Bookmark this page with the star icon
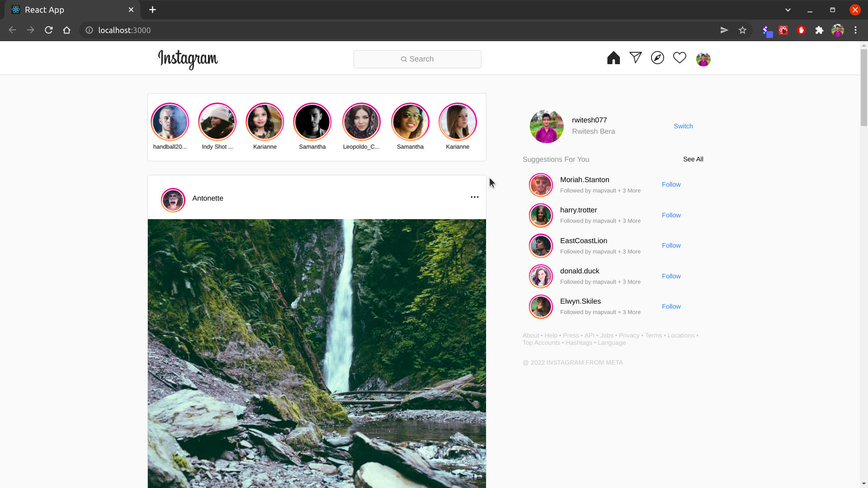This screenshot has height=488, width=868. (x=742, y=30)
